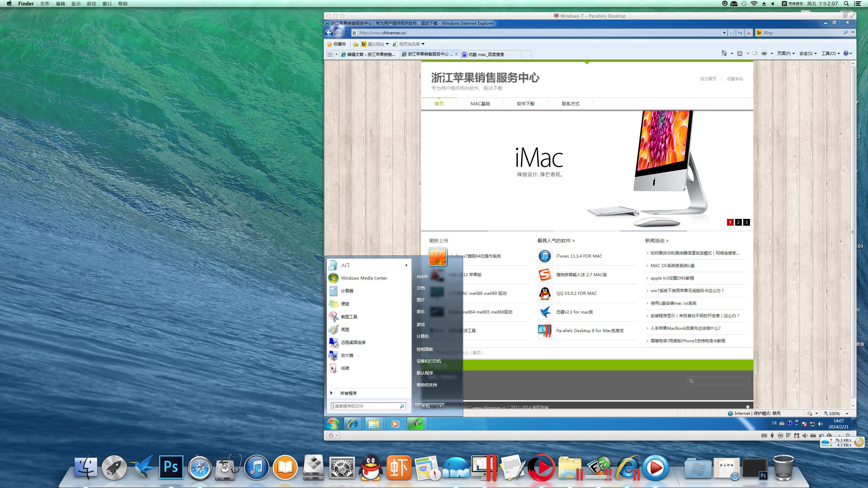Image resolution: width=868 pixels, height=488 pixels.
Task: Open the MAC基础 navigation tab
Action: [480, 104]
